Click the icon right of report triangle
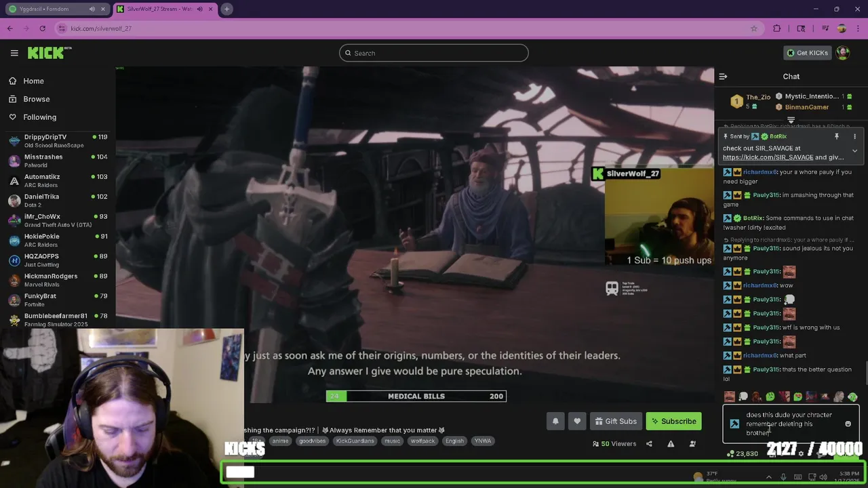 692,444
